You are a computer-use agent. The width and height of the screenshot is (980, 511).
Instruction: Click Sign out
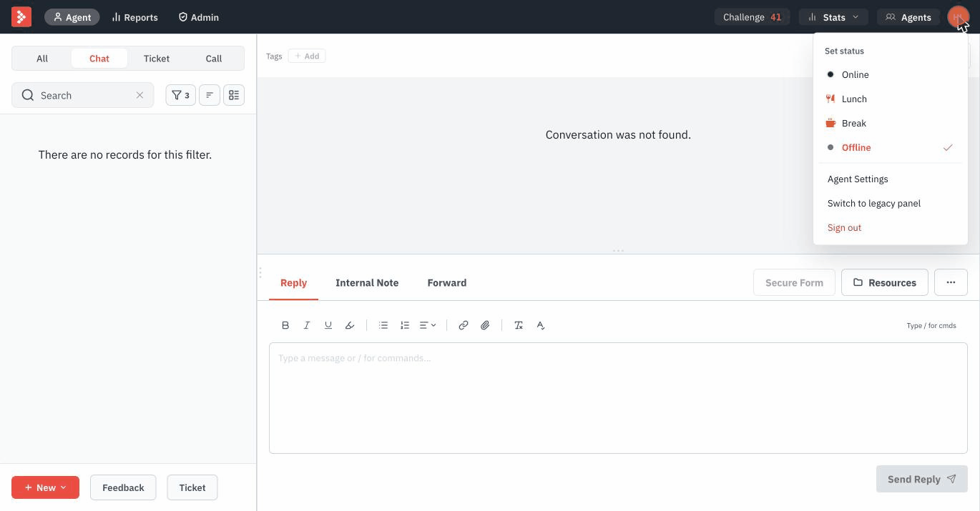(891, 227)
